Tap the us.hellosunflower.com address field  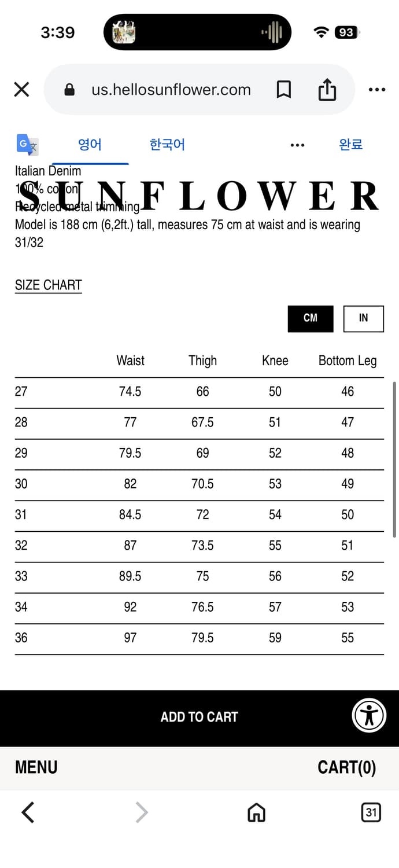click(171, 90)
